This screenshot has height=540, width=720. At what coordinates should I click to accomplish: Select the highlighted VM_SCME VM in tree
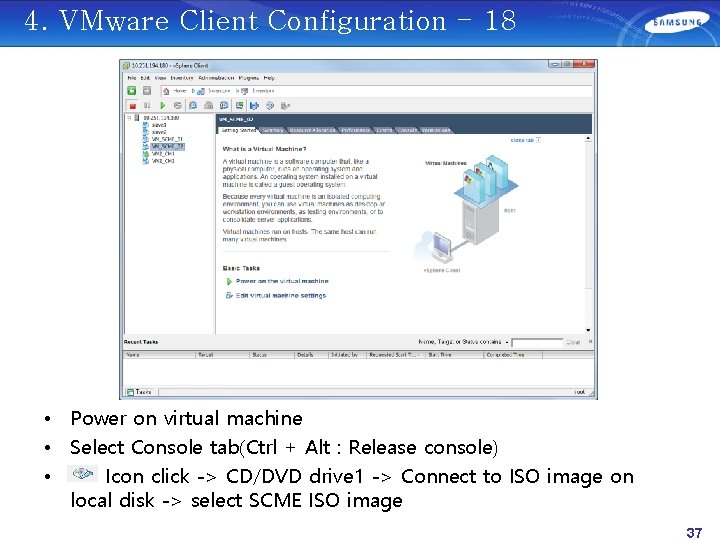[168, 146]
